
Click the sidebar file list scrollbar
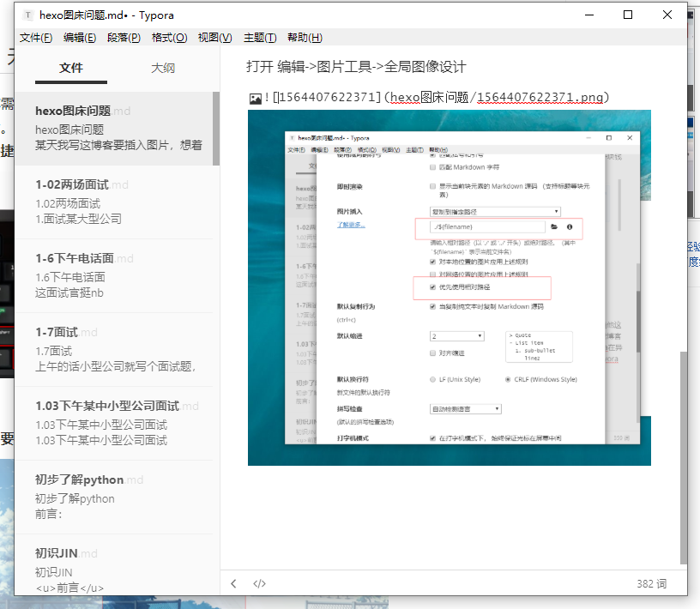(x=216, y=129)
